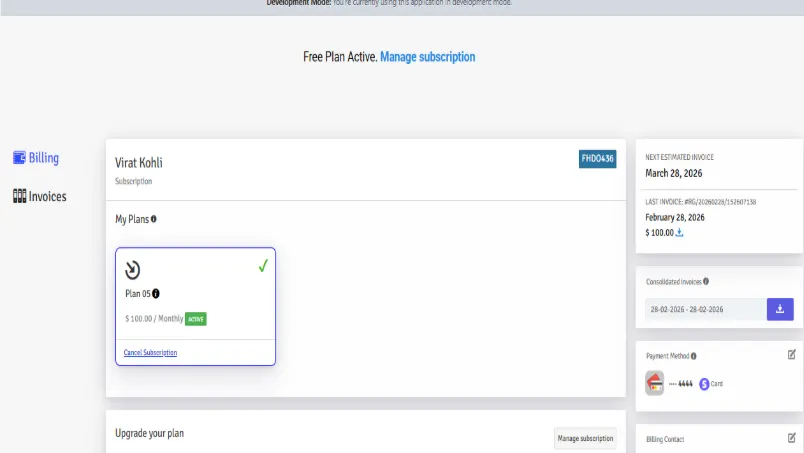The image size is (804, 453).
Task: Click the Invoices binders icon
Action: 19,196
